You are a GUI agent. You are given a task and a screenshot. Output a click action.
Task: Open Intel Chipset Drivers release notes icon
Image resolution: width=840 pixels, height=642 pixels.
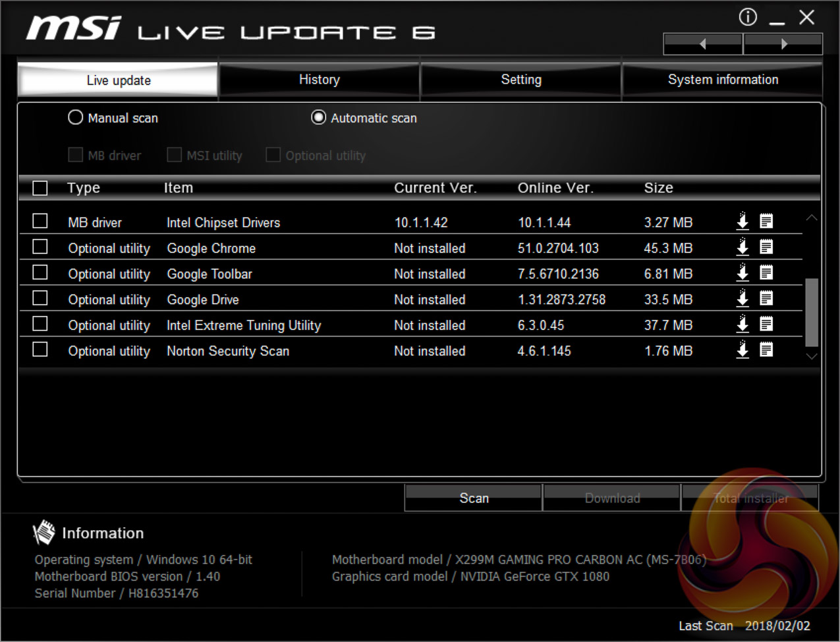[766, 221]
